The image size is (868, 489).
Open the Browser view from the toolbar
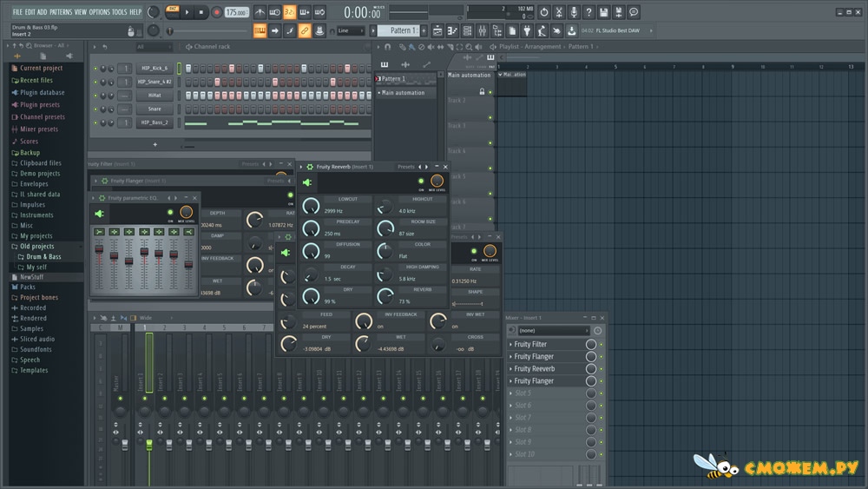pos(497,31)
